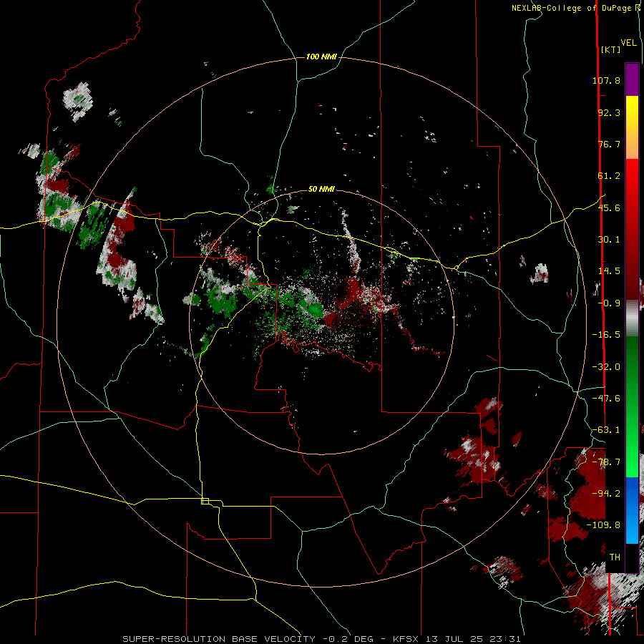Click the blue segment of the color bar

[632, 509]
